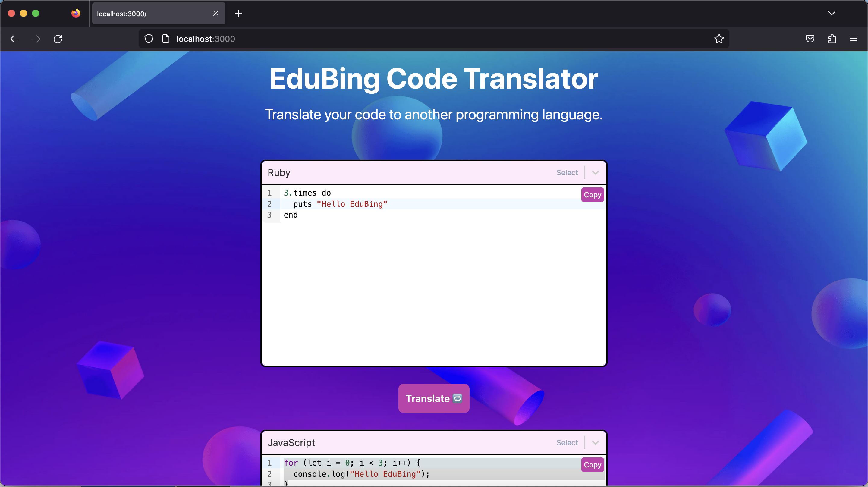Image resolution: width=868 pixels, height=487 pixels.
Task: Bookmark page with the star icon
Action: click(x=719, y=39)
